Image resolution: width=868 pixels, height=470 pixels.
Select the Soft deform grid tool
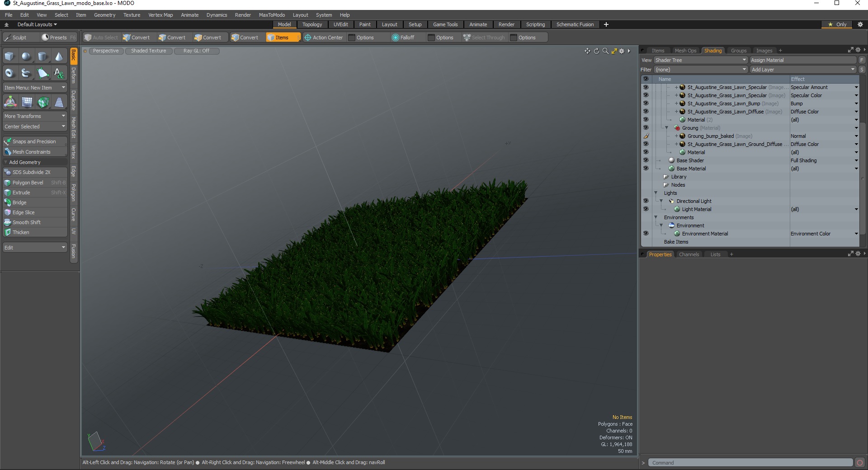[27, 102]
